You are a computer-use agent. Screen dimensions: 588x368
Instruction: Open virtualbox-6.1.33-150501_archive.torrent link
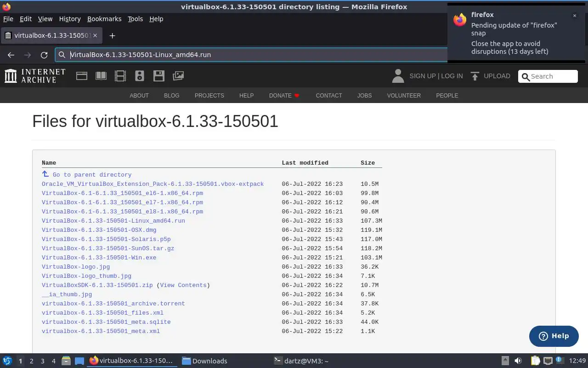(x=113, y=304)
